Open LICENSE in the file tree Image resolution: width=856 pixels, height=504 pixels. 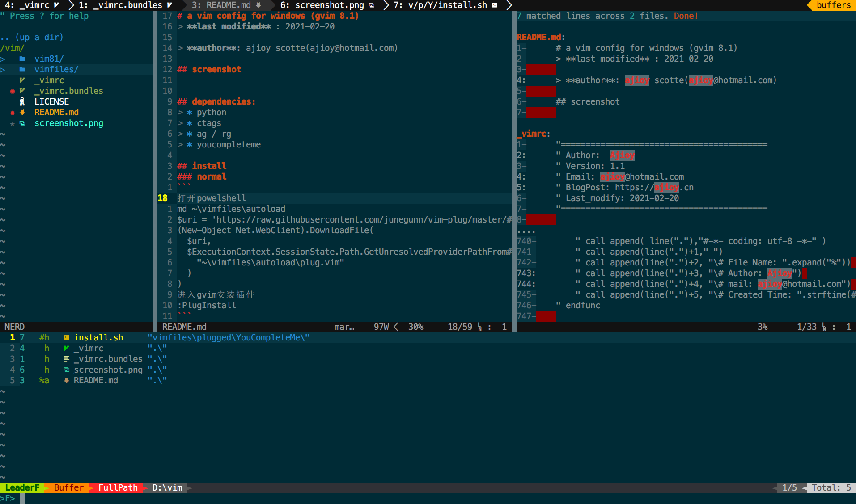coord(51,102)
